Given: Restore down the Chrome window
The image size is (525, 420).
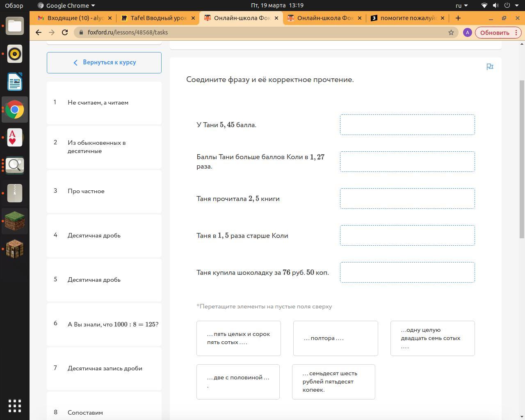Looking at the screenshot, I should pos(504,18).
